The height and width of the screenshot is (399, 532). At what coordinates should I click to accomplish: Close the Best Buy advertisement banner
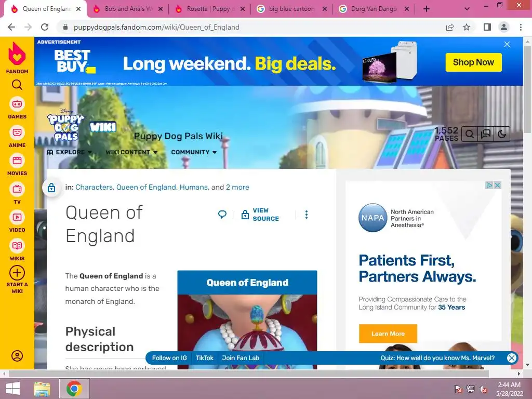click(x=507, y=45)
